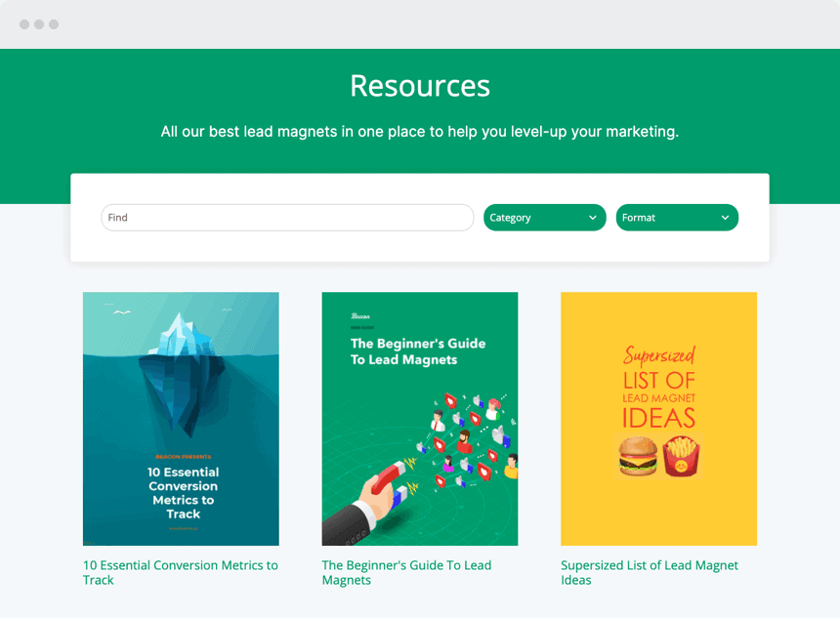
Task: Expand the Format dropdown filter
Action: (x=676, y=218)
